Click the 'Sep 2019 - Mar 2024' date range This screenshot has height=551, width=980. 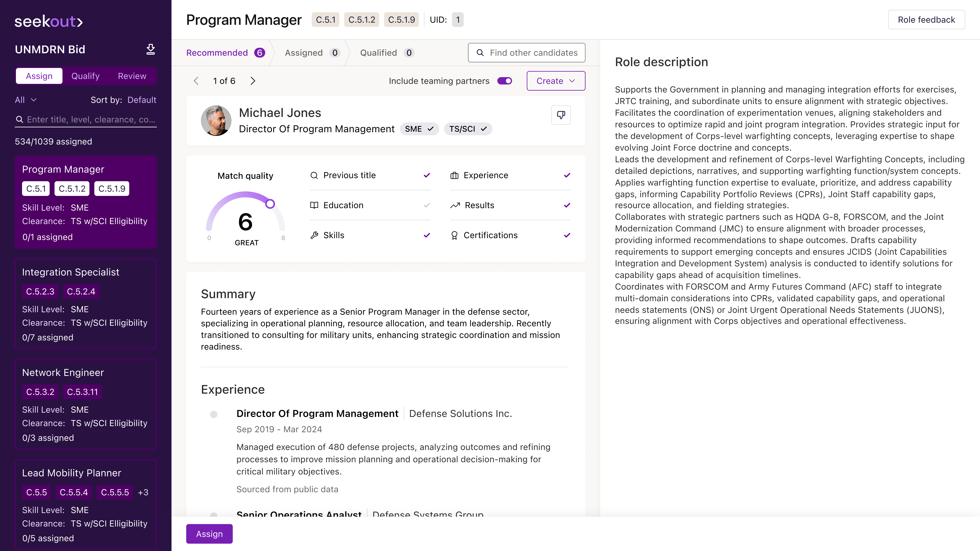click(x=279, y=429)
